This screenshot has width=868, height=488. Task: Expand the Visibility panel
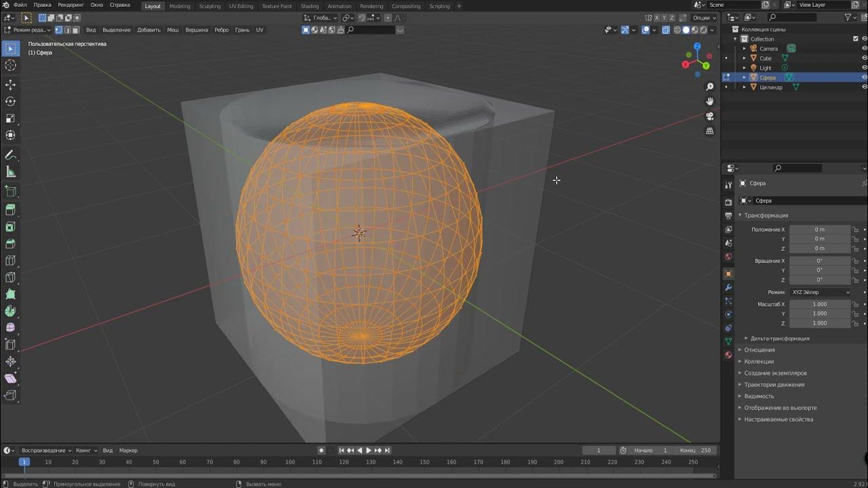pos(759,396)
